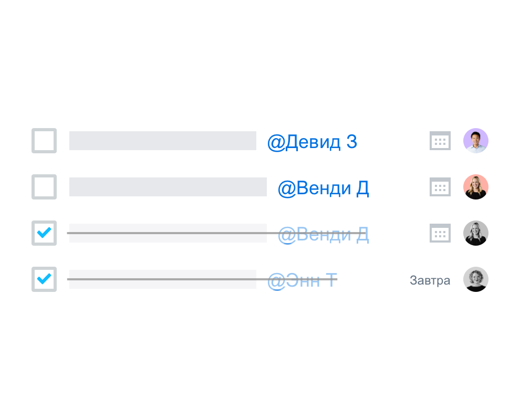520x420 pixels.
Task: Open the calendar icon on the unchecked @Венди Д row
Action: (440, 186)
